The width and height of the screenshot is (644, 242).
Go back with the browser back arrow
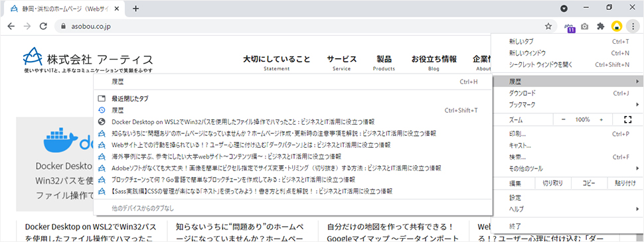tap(11, 27)
